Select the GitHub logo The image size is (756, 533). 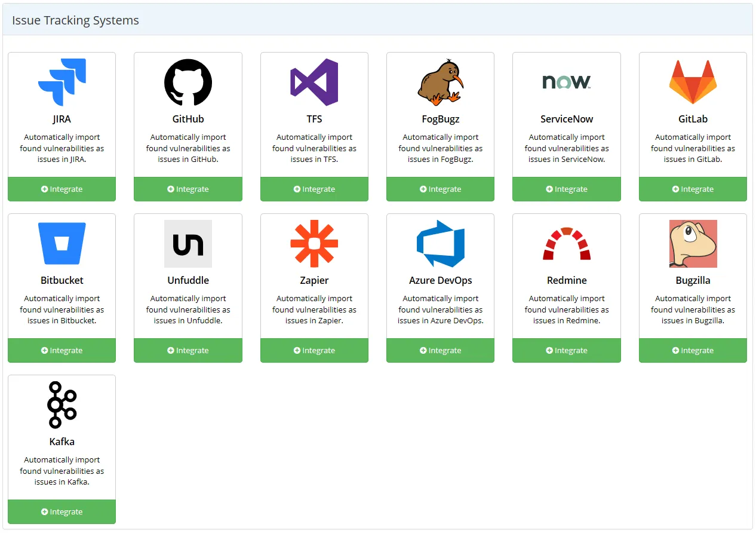[x=188, y=82]
